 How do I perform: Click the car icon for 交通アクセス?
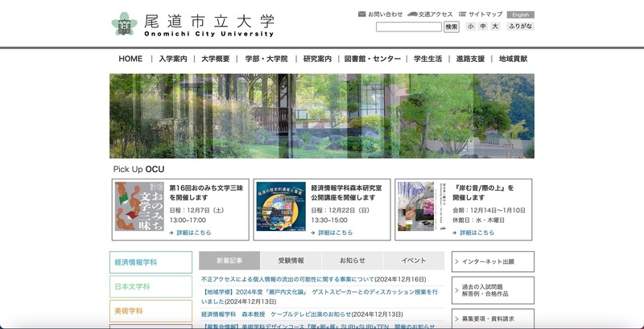coord(412,14)
